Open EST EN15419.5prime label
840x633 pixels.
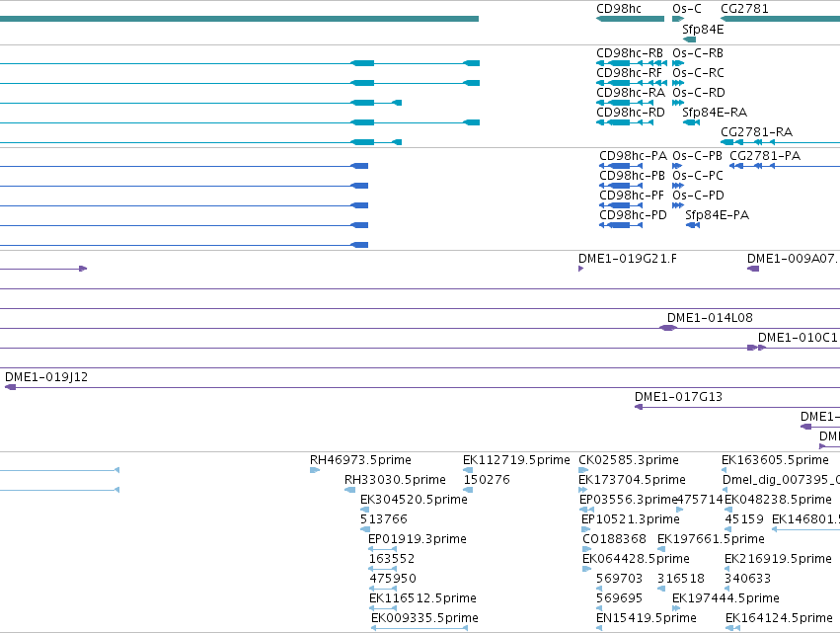[647, 618]
